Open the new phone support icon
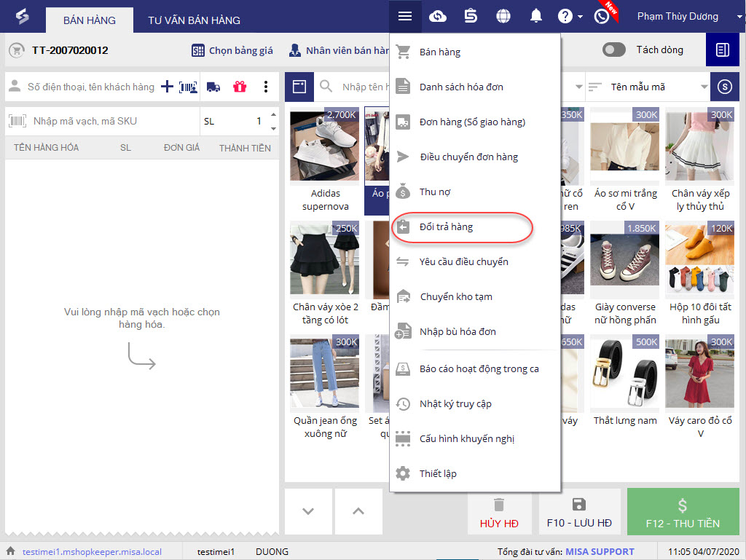 [602, 16]
